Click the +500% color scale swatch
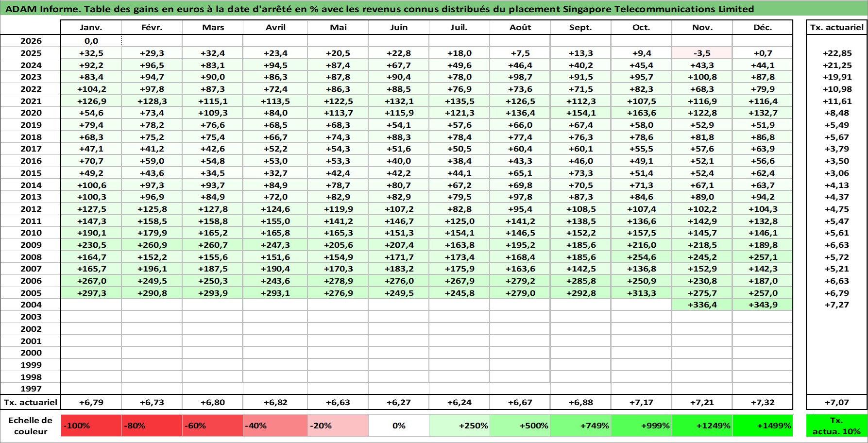The width and height of the screenshot is (868, 443). click(x=520, y=426)
